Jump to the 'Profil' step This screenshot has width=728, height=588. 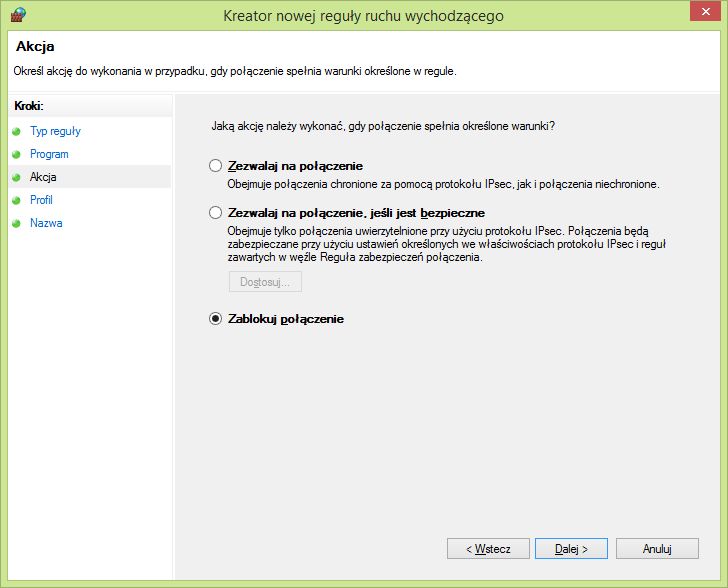(x=41, y=200)
